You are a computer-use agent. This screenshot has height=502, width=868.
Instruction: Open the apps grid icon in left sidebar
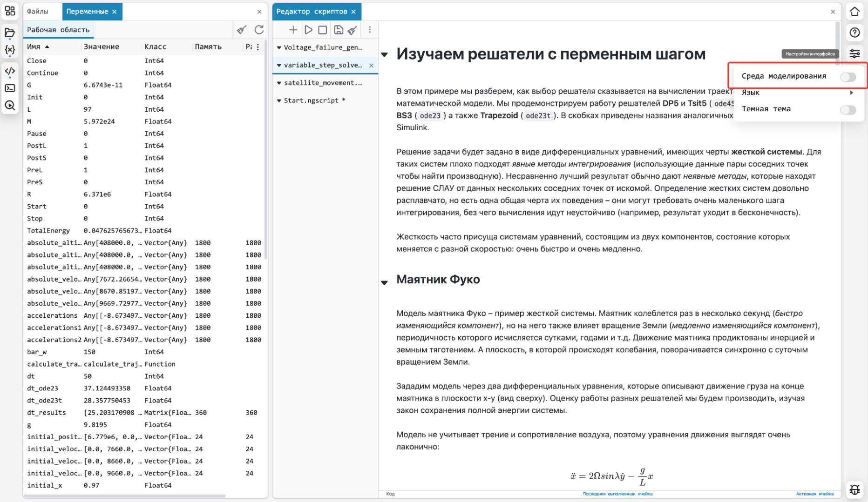coord(10,11)
